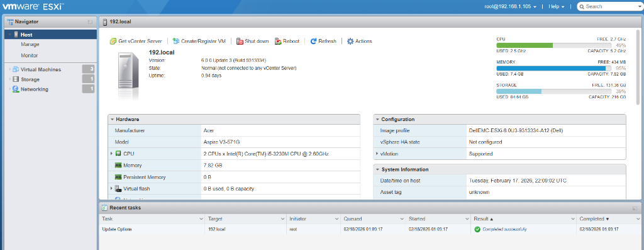
Task: Refresh the host view
Action: pyautogui.click(x=323, y=41)
